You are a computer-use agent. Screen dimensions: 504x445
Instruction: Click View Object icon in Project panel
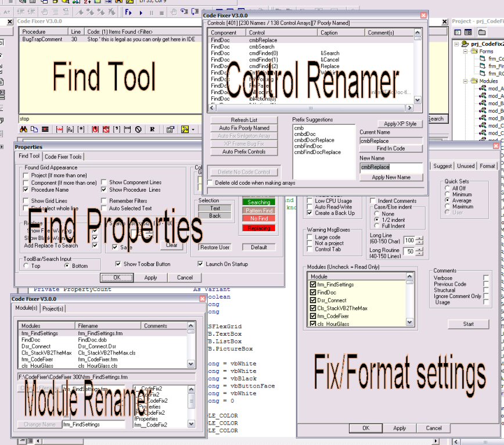(467, 32)
